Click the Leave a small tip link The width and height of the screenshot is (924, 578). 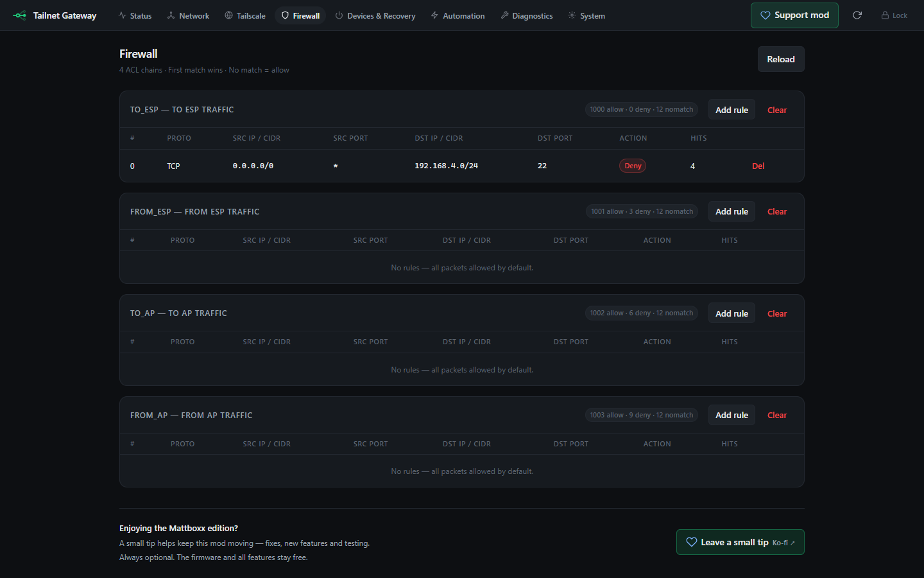point(740,542)
